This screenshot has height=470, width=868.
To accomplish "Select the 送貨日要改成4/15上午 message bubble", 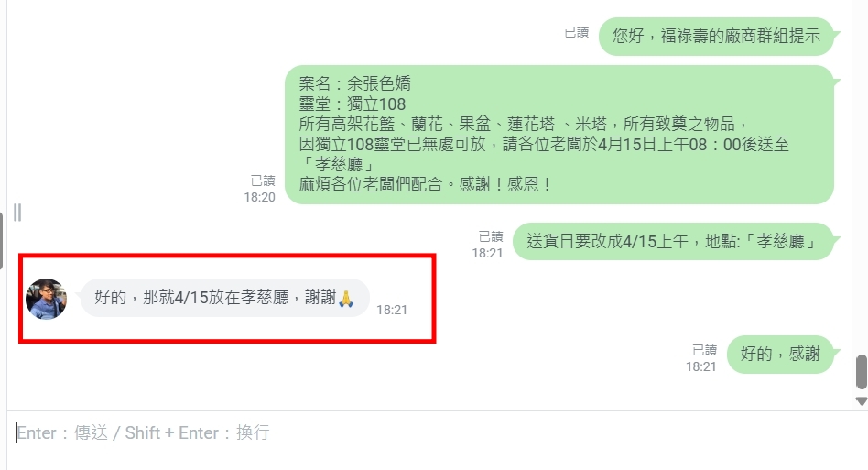I will (x=673, y=241).
